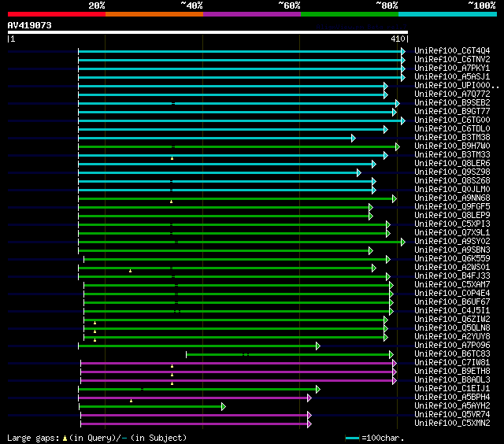The height and width of the screenshot is (444, 504).
Task: Select the UniRef100_C6T4Q4 hit label
Action: [452, 50]
